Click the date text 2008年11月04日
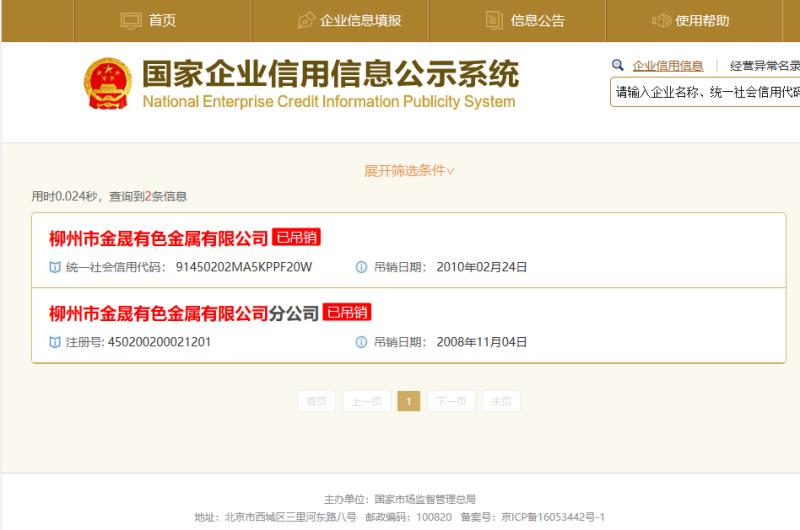800x530 pixels. click(482, 342)
